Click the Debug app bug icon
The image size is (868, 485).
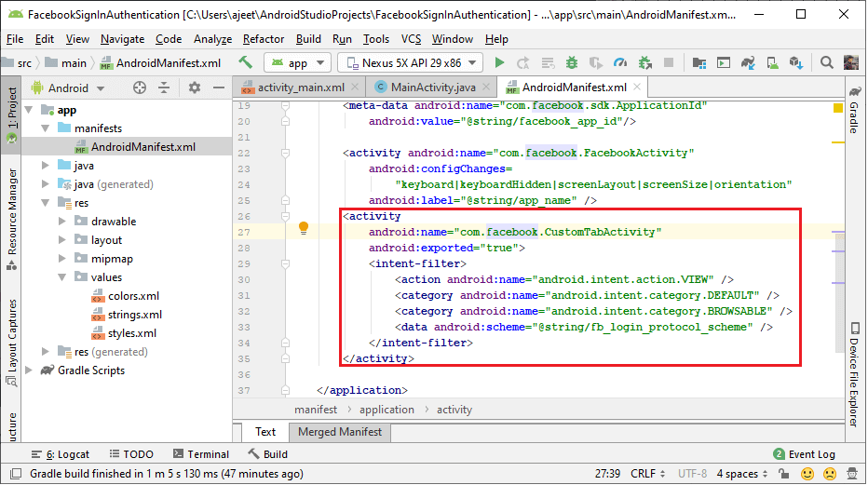point(572,62)
